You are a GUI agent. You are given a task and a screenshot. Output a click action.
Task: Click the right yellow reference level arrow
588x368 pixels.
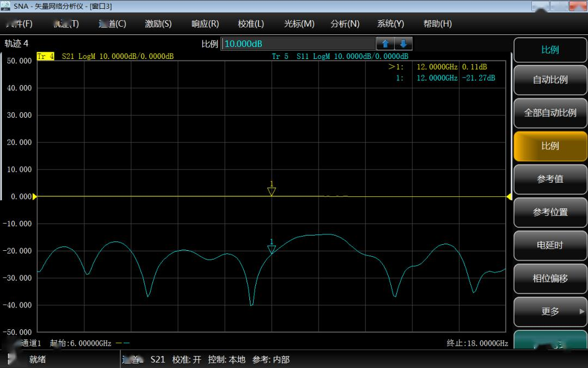(x=509, y=196)
